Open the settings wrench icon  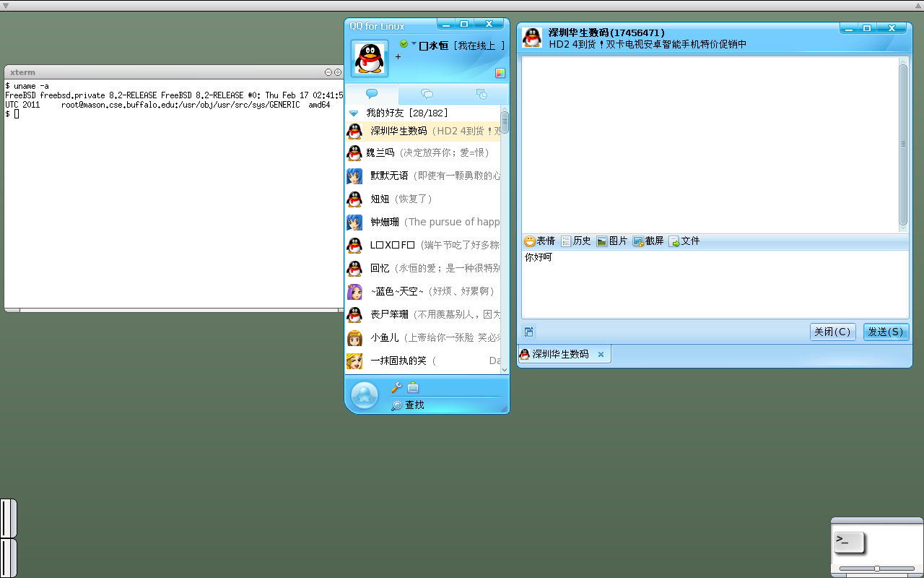pos(396,387)
